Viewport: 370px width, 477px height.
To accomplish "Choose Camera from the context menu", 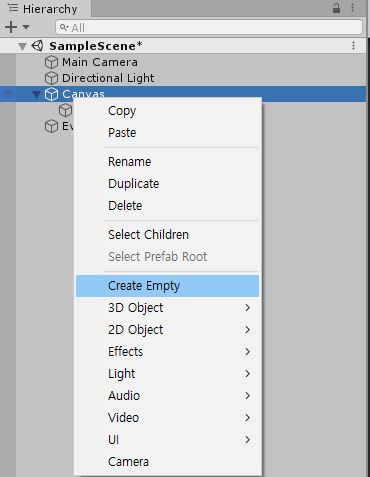I will point(168,462).
